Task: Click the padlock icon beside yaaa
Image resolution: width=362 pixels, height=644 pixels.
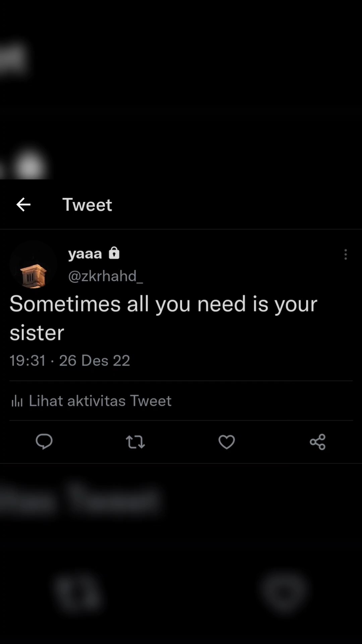Action: tap(114, 253)
